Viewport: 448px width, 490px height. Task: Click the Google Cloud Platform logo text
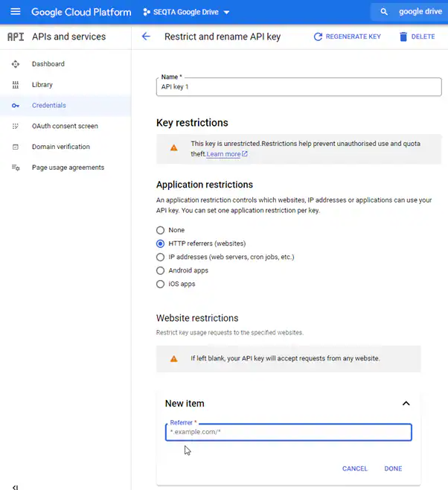[x=81, y=12]
